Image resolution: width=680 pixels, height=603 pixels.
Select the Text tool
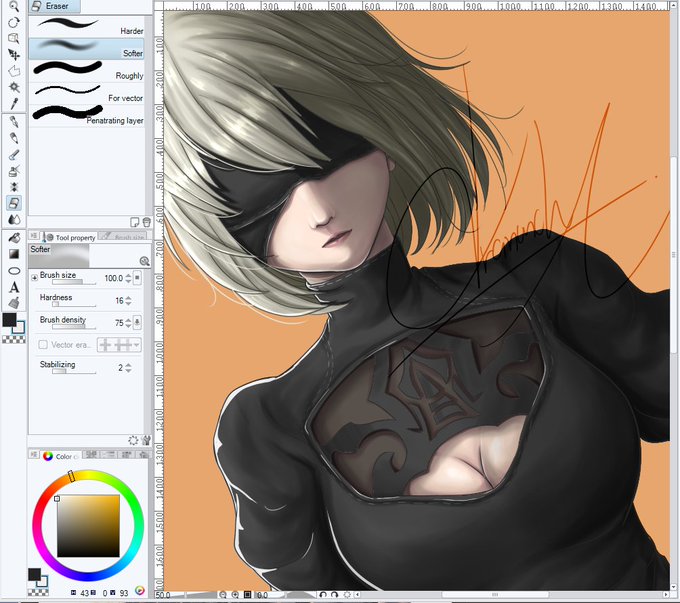(x=14, y=287)
